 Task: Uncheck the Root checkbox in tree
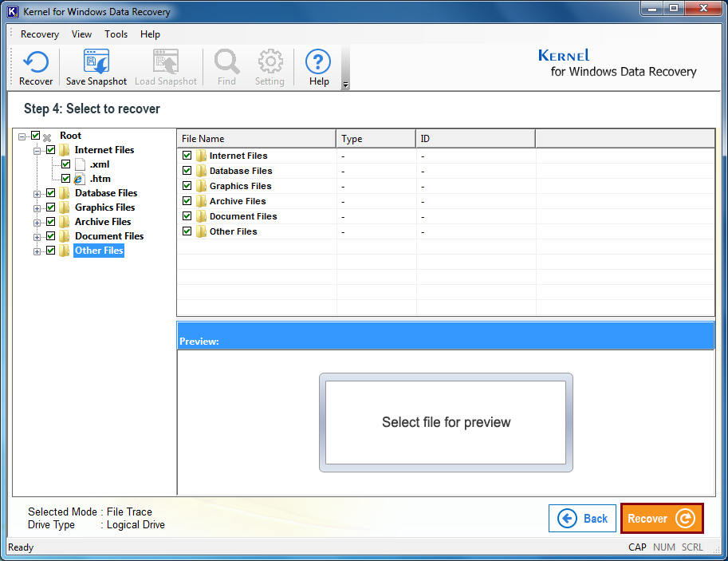36,135
